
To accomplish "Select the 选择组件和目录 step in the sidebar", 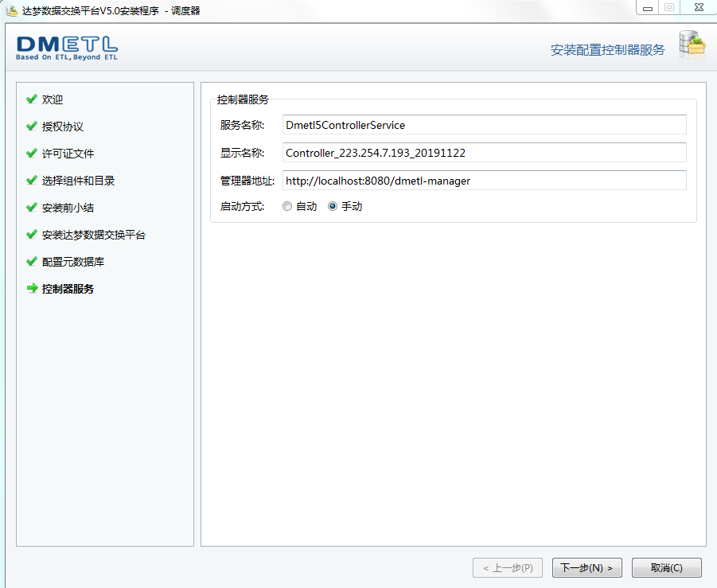I will 78,181.
